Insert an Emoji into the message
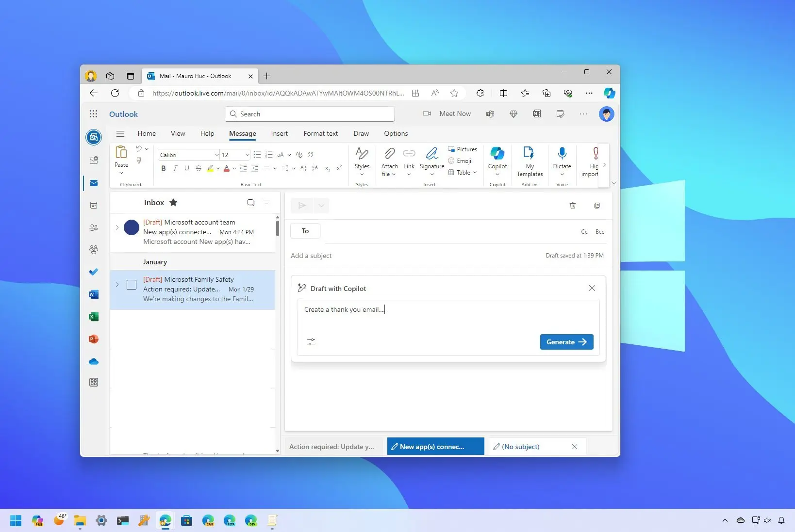This screenshot has height=532, width=795. coord(461,161)
